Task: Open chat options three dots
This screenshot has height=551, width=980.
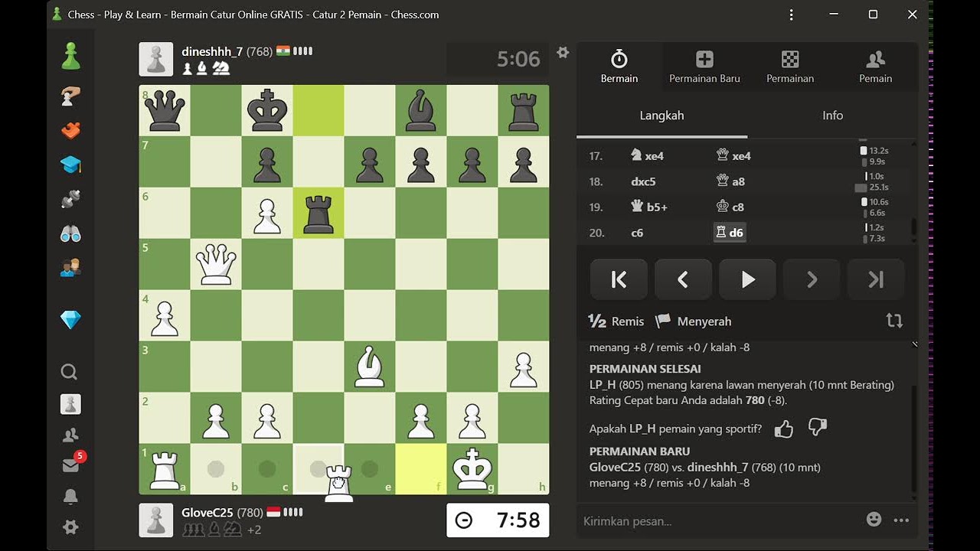Action: point(901,520)
